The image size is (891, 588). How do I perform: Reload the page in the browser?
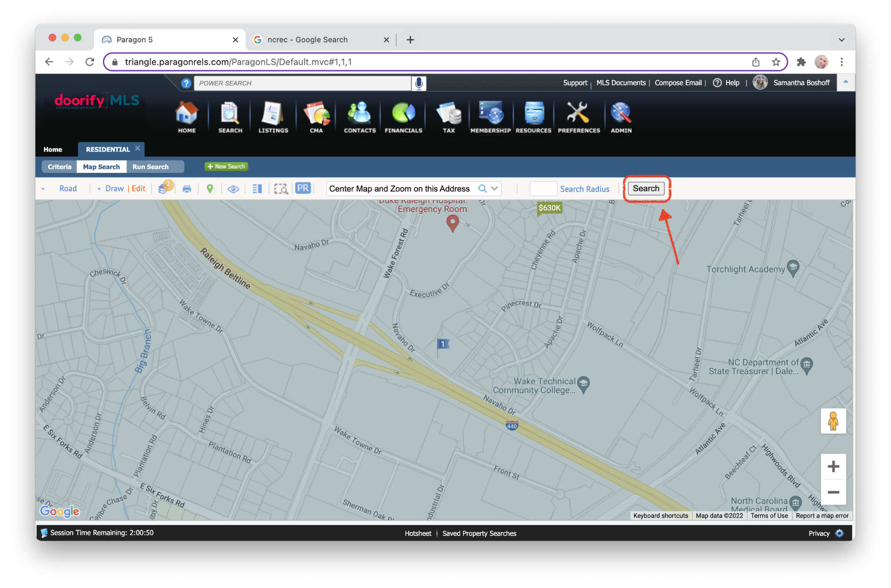tap(90, 62)
